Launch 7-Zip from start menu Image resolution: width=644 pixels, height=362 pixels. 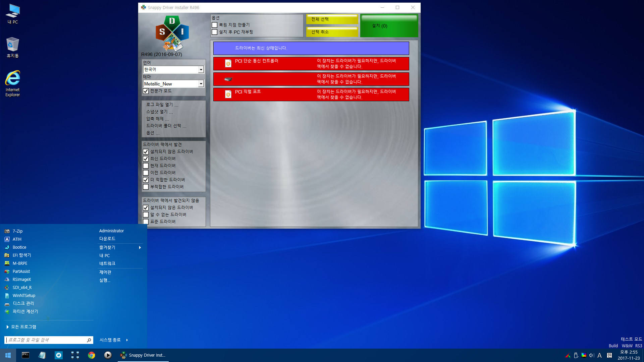(17, 231)
